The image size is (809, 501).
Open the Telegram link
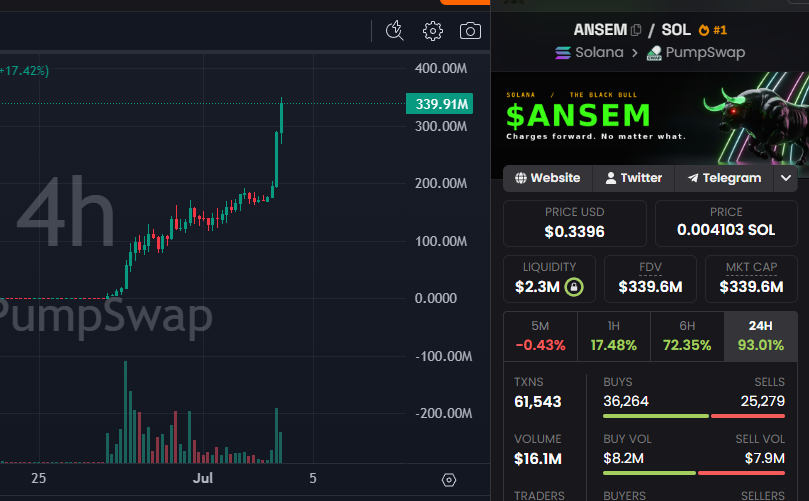tap(724, 178)
